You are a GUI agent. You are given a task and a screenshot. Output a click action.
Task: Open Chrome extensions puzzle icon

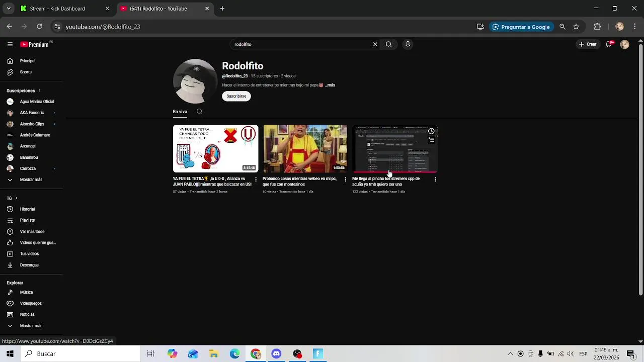point(597,27)
